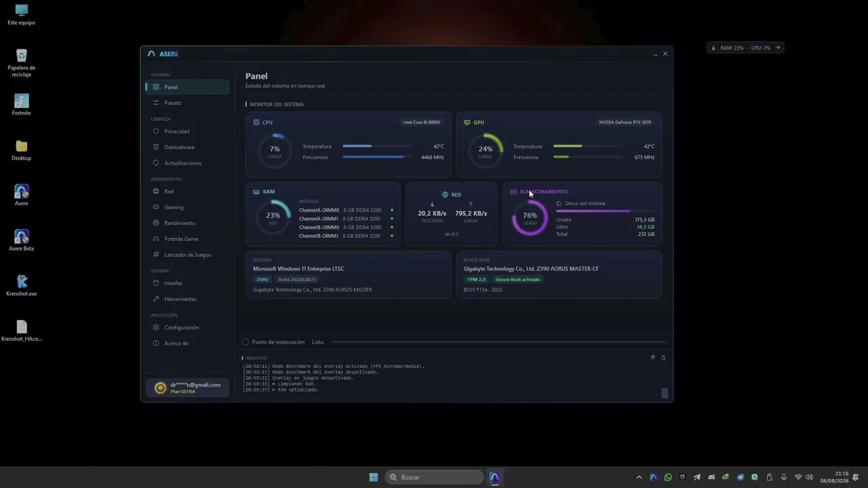Open the Presets section

pyautogui.click(x=187, y=103)
